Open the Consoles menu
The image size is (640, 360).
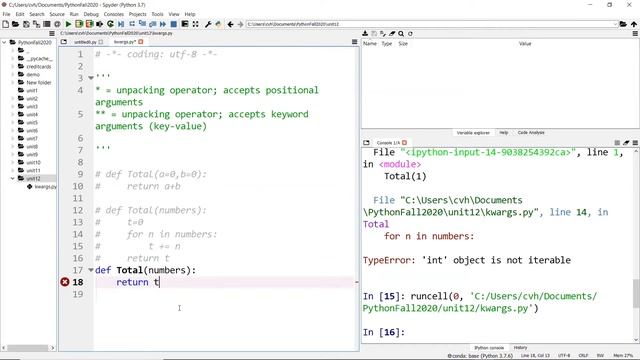point(113,14)
